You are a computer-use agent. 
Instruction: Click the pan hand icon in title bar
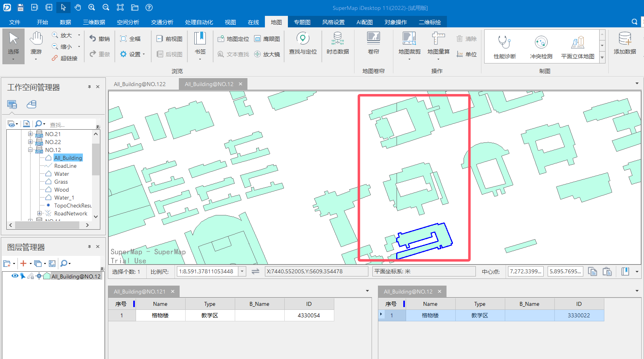[x=78, y=8]
